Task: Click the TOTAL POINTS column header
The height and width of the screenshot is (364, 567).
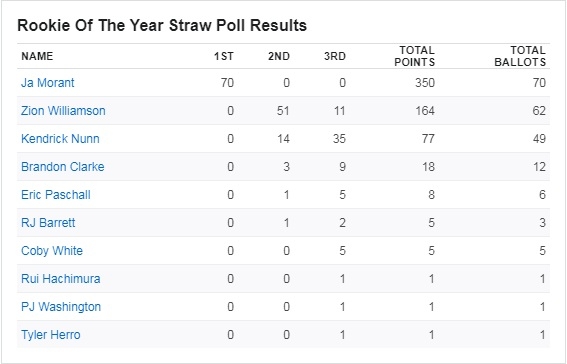Action: (x=414, y=56)
